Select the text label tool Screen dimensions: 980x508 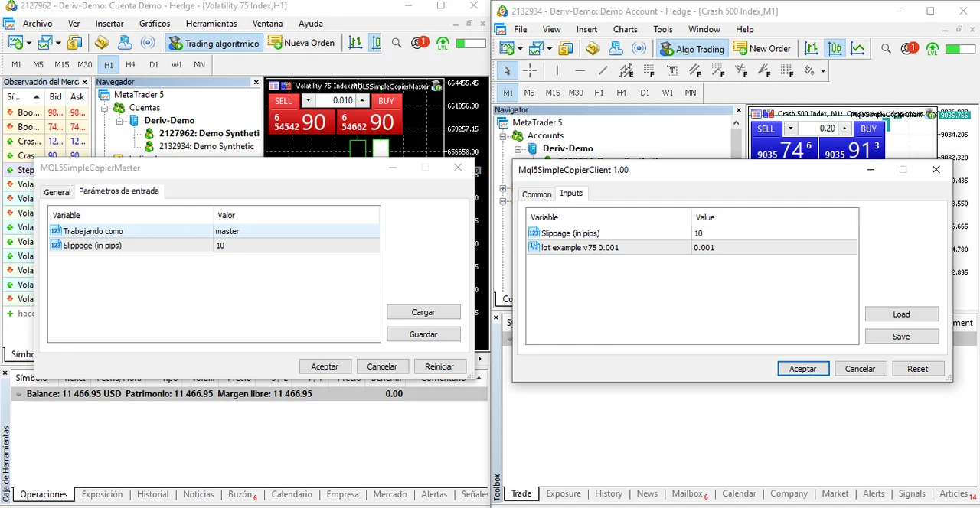(x=672, y=70)
